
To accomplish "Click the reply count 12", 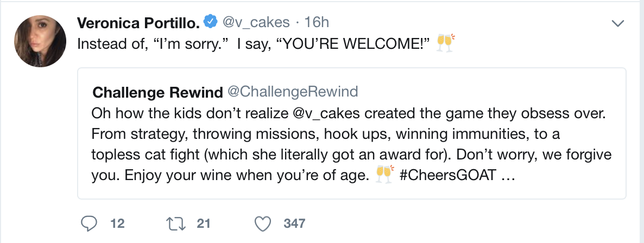I will pyautogui.click(x=117, y=223).
